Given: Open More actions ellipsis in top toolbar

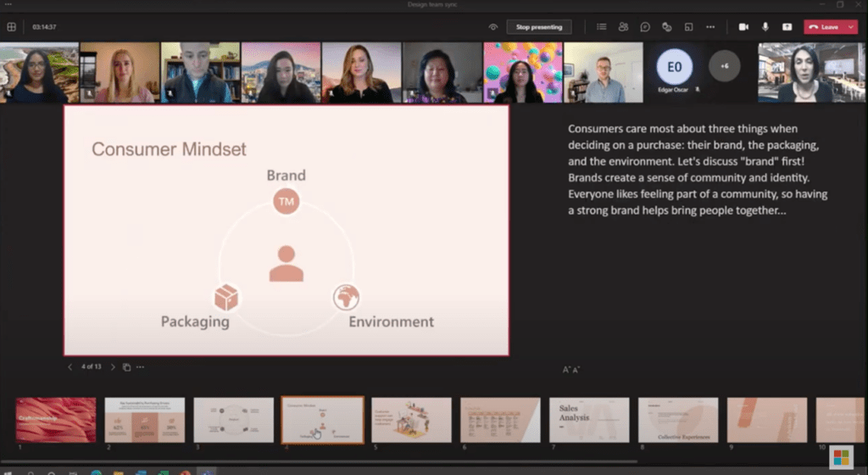Looking at the screenshot, I should tap(710, 27).
